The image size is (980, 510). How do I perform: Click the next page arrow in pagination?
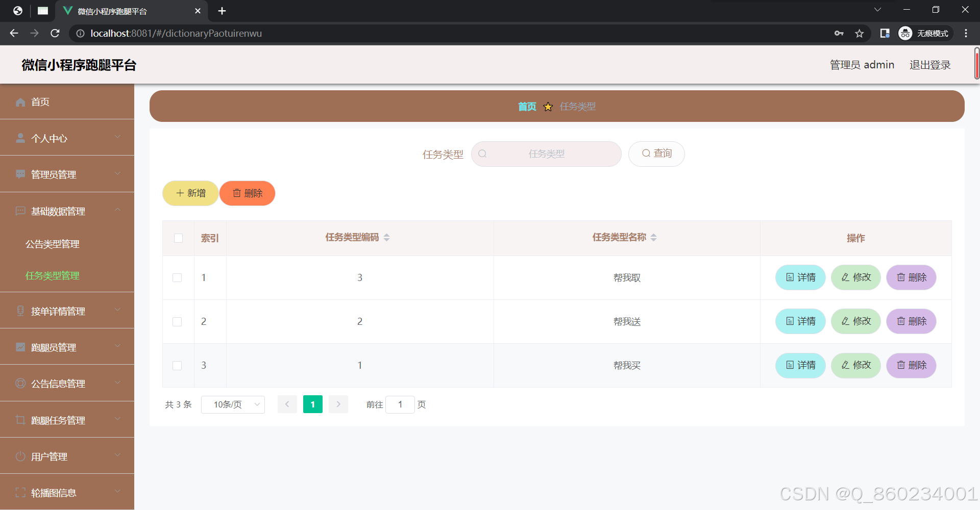[x=338, y=404]
